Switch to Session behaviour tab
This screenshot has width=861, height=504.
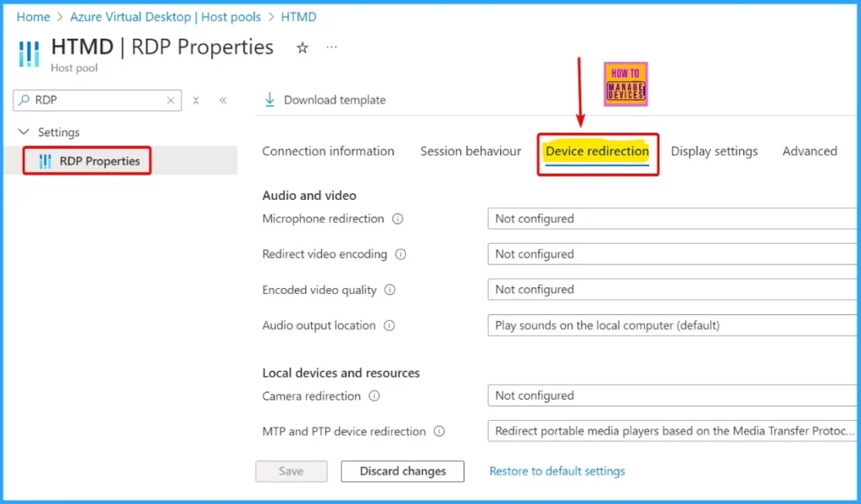[x=471, y=151]
